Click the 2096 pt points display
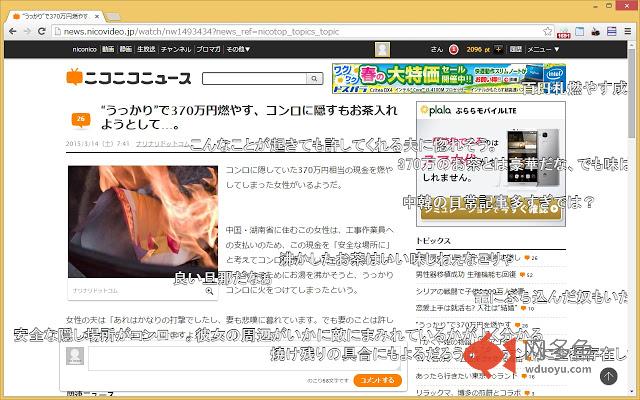 [x=478, y=49]
